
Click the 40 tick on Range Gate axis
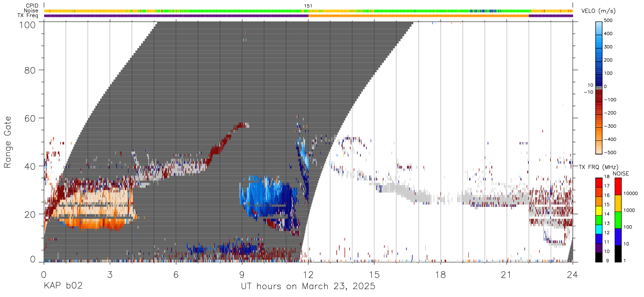(30, 166)
